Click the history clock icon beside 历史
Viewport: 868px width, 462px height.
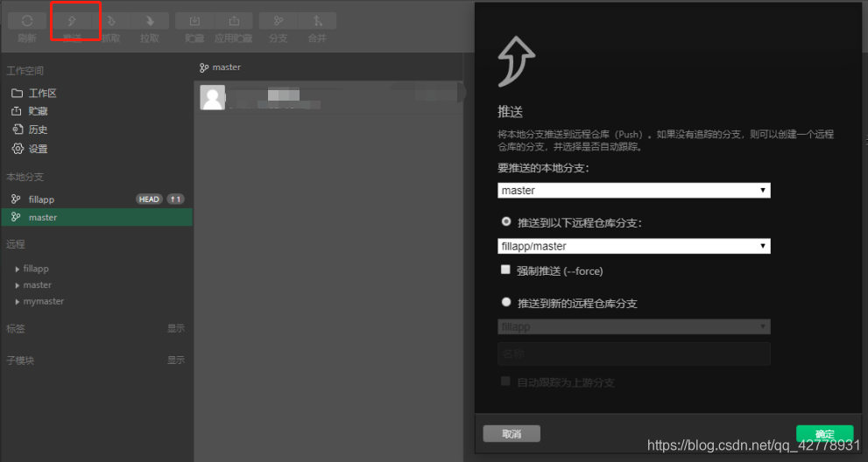[x=18, y=129]
